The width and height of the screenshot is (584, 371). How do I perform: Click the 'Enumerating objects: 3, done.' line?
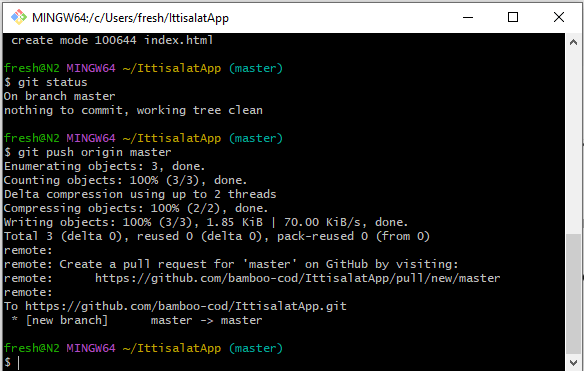click(105, 167)
